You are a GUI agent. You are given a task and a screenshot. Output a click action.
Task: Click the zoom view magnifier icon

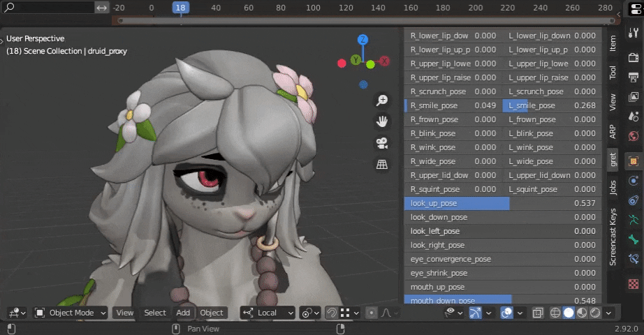coord(382,100)
